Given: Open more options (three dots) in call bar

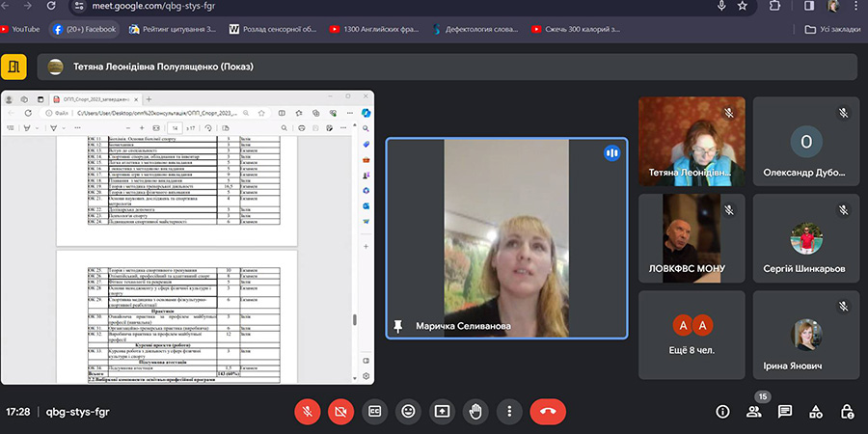Looking at the screenshot, I should tap(510, 411).
